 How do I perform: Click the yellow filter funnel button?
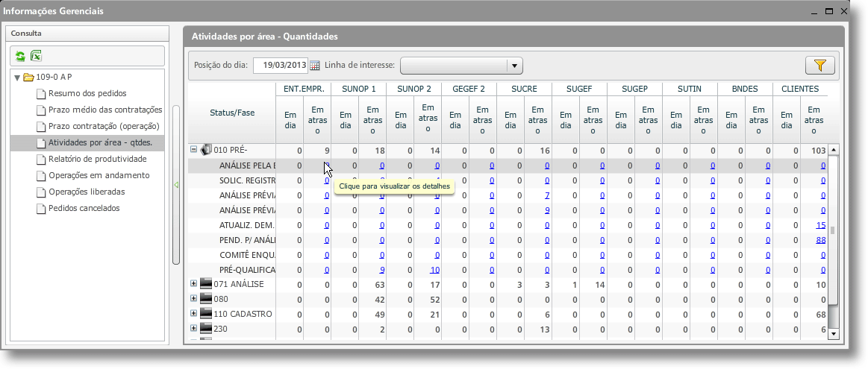(x=819, y=66)
